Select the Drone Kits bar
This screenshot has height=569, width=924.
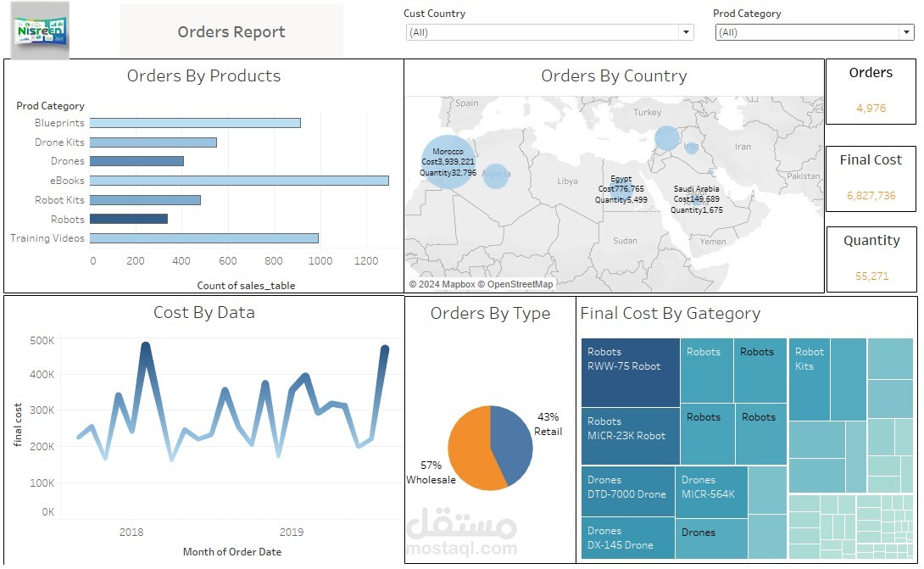coord(153,142)
